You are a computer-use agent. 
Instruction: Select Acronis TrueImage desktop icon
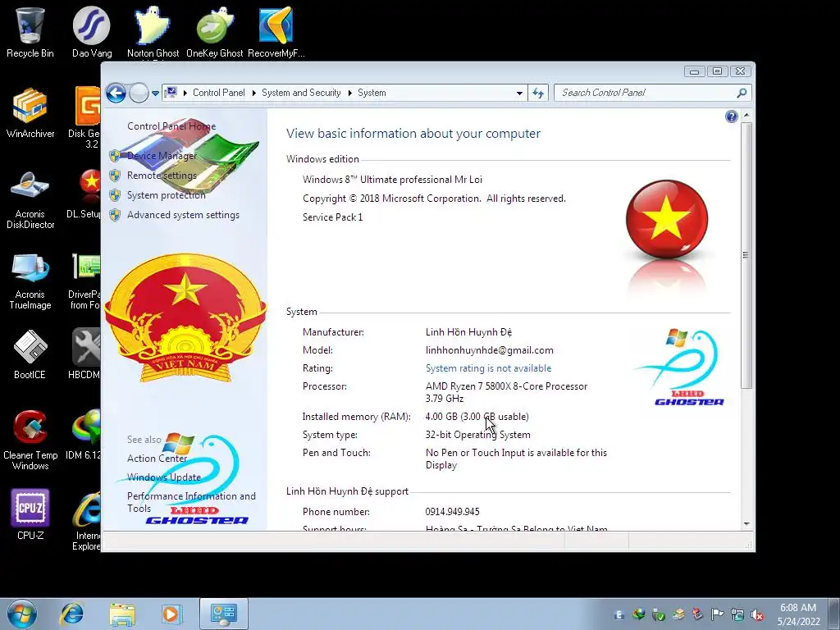pyautogui.click(x=30, y=281)
